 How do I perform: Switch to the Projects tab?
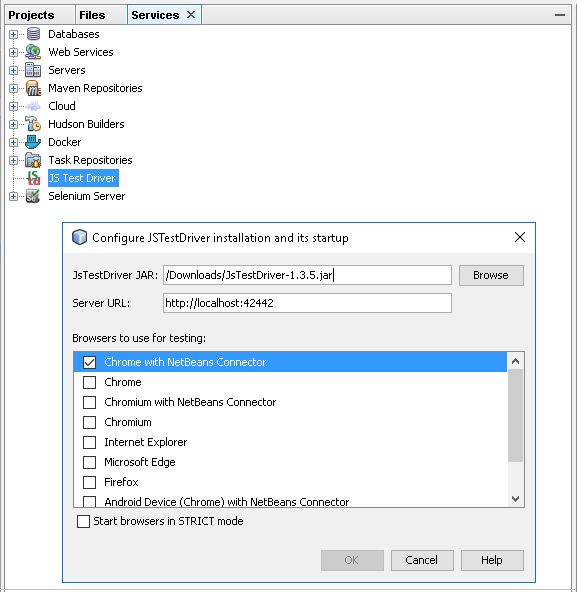pos(31,15)
